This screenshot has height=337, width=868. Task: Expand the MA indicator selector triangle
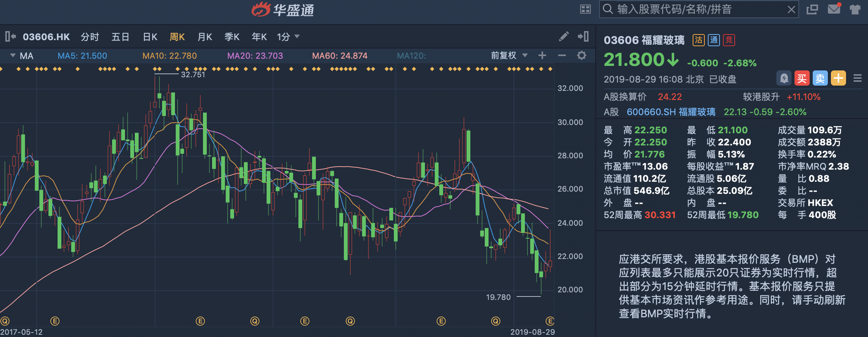13,55
